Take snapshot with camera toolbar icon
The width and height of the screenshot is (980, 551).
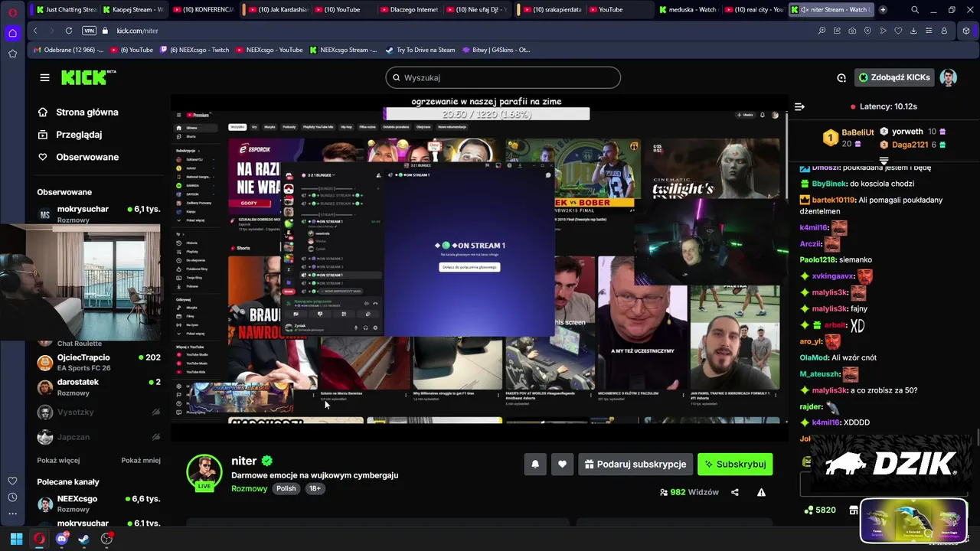point(852,31)
